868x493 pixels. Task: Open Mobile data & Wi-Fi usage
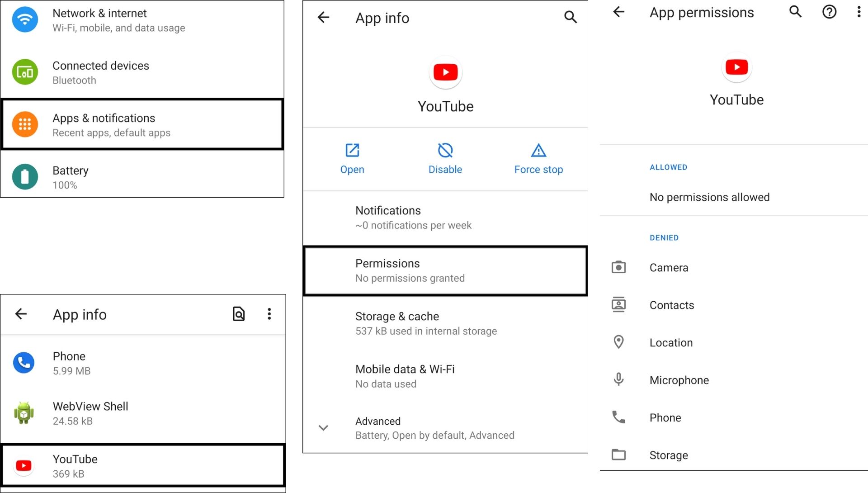tap(445, 376)
